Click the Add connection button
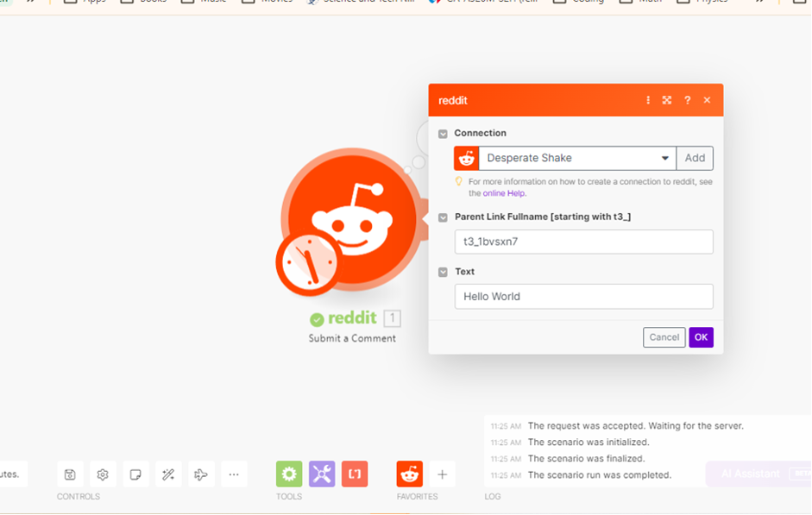Image resolution: width=812 pixels, height=515 pixels. point(695,159)
